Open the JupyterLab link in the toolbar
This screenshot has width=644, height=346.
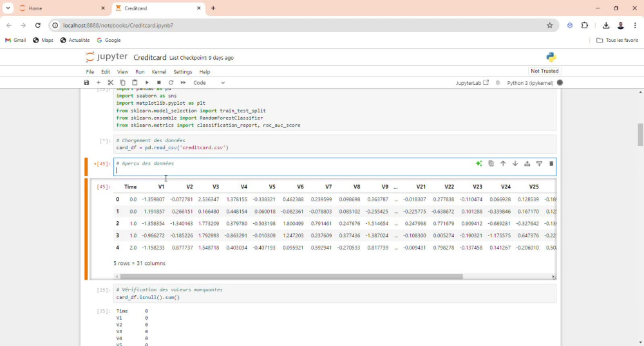[x=472, y=83]
